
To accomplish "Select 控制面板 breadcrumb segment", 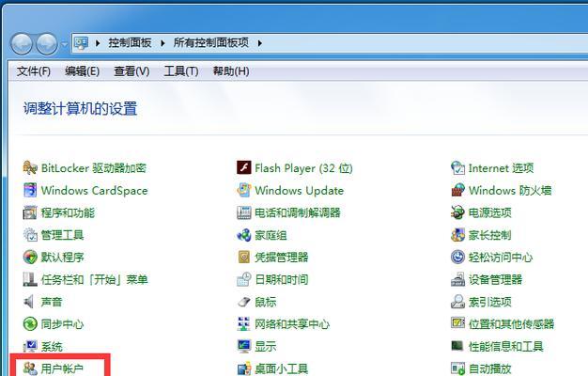I will click(x=130, y=43).
